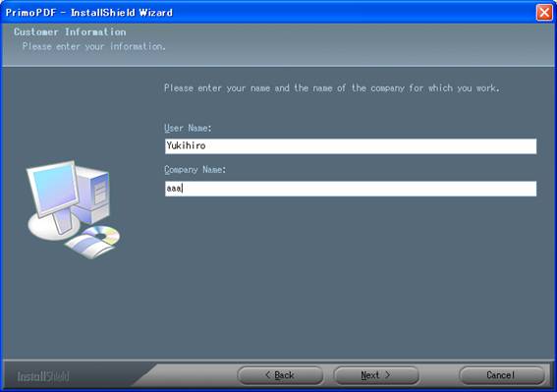Focus the Company Name input field

pos(351,189)
